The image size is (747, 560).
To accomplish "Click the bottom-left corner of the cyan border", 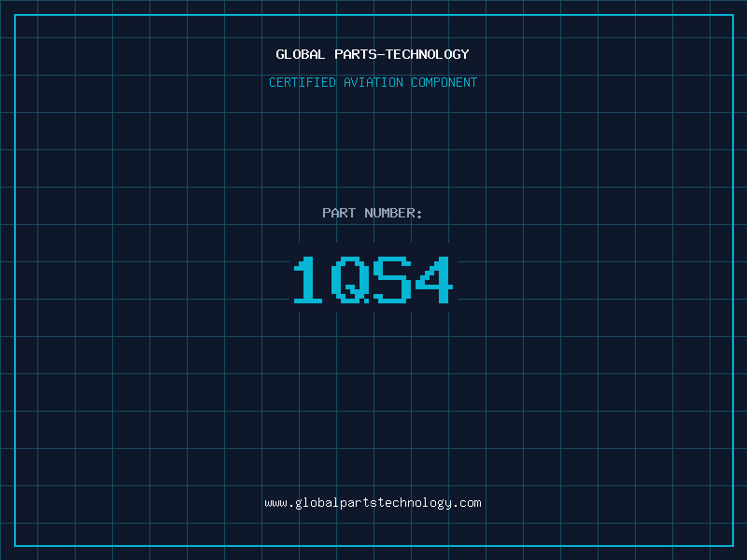I will (15, 545).
